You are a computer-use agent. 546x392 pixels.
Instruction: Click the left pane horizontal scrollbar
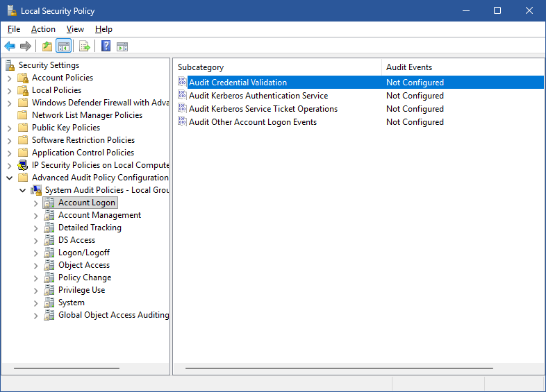click(66, 368)
